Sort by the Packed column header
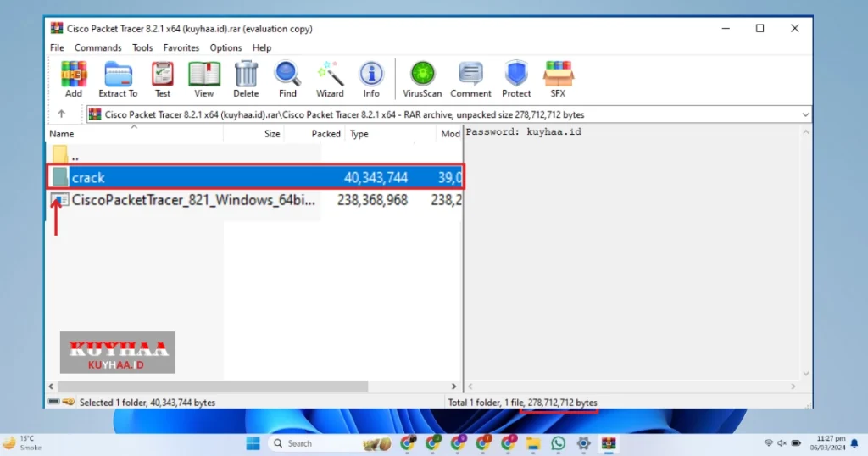 [315, 134]
